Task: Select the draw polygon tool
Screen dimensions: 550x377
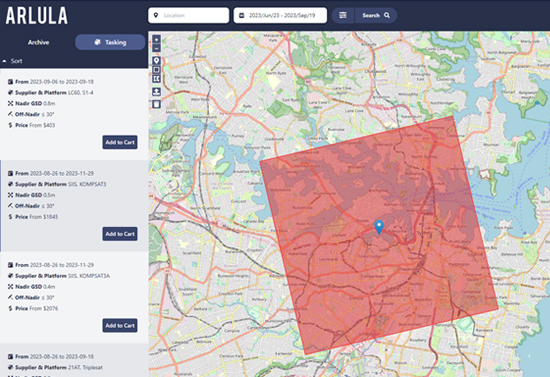Action: [x=156, y=79]
